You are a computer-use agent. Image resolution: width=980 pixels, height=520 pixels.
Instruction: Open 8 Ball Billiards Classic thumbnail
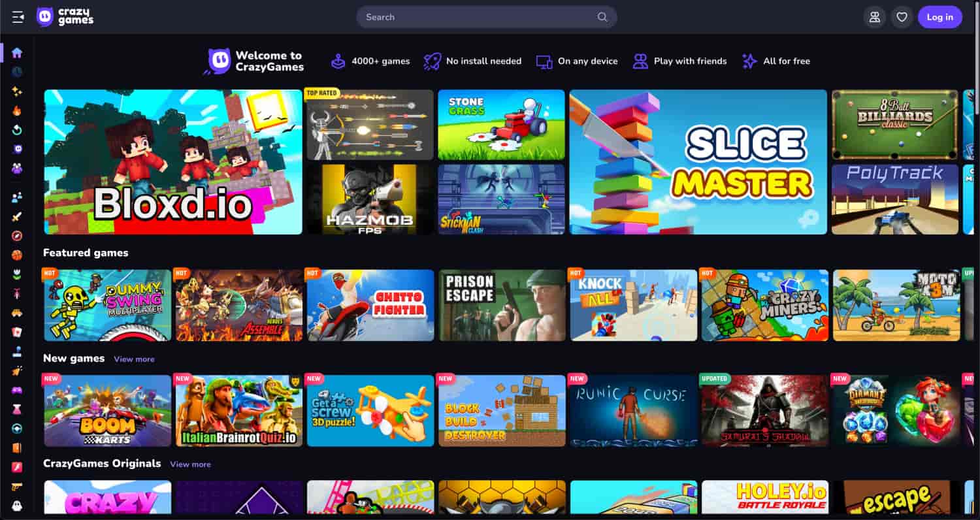coord(895,125)
